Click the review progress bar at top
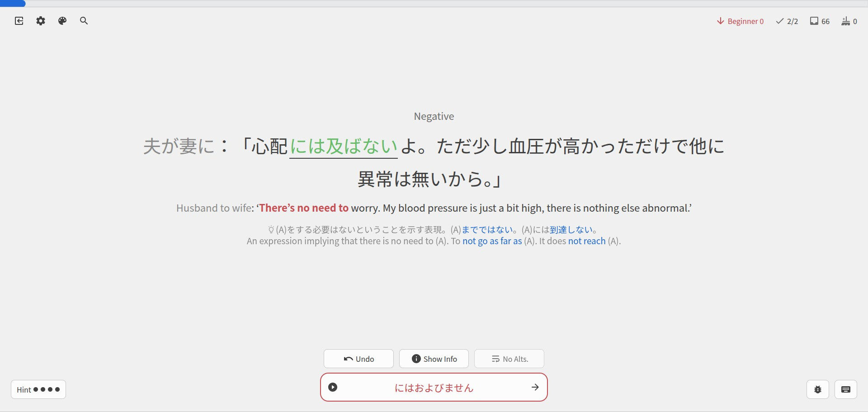Viewport: 868px width, 412px height. click(x=434, y=3)
